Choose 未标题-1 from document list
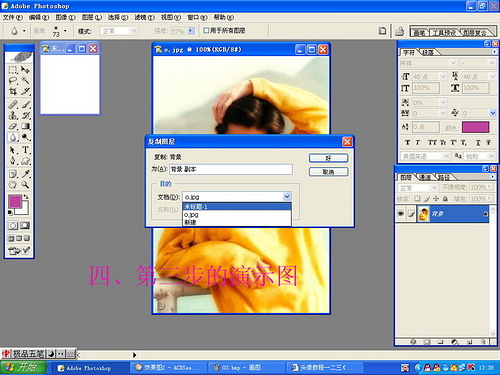The width and height of the screenshot is (500, 375). pyautogui.click(x=237, y=207)
